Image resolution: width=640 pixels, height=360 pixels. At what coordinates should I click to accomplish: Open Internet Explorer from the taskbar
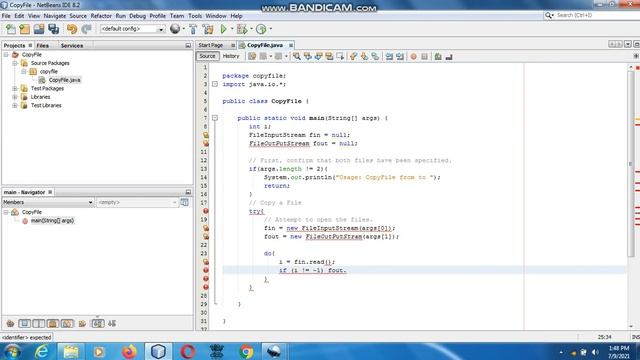click(x=42, y=351)
